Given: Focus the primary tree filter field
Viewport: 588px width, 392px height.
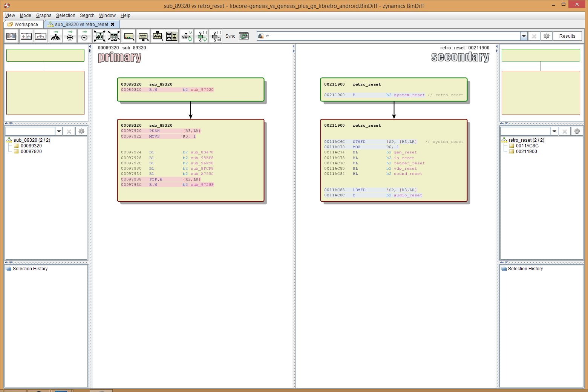Looking at the screenshot, I should 30,131.
